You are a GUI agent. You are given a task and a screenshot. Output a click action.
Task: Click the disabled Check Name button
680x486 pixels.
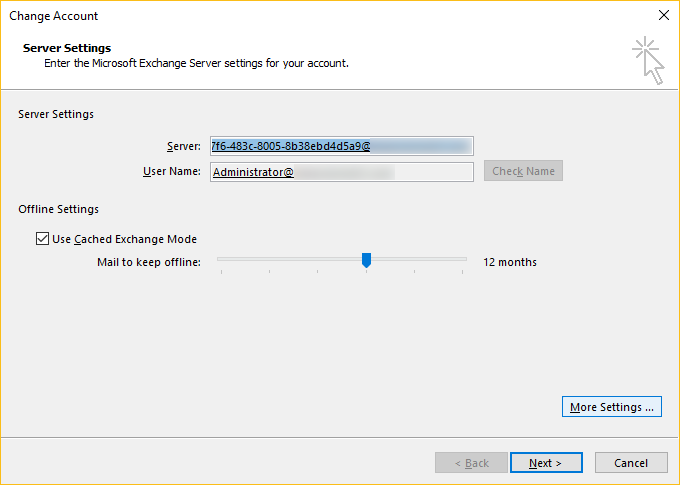click(x=523, y=171)
